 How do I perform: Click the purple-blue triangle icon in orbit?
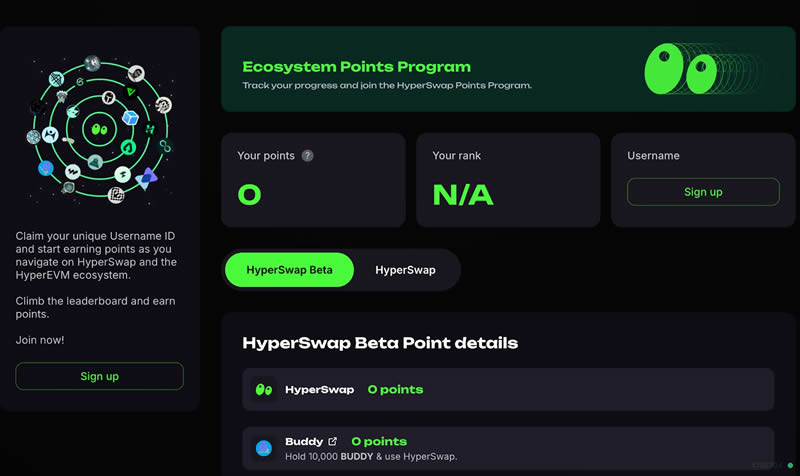pyautogui.click(x=148, y=177)
